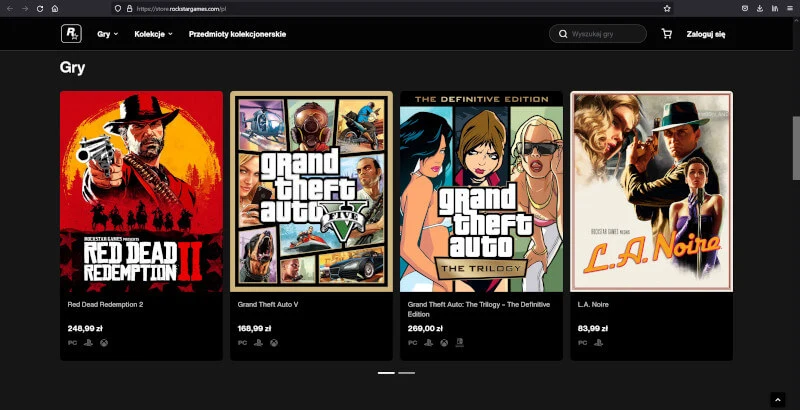Click the 168,99 zł price
This screenshot has width=800, height=410.
[x=254, y=328]
